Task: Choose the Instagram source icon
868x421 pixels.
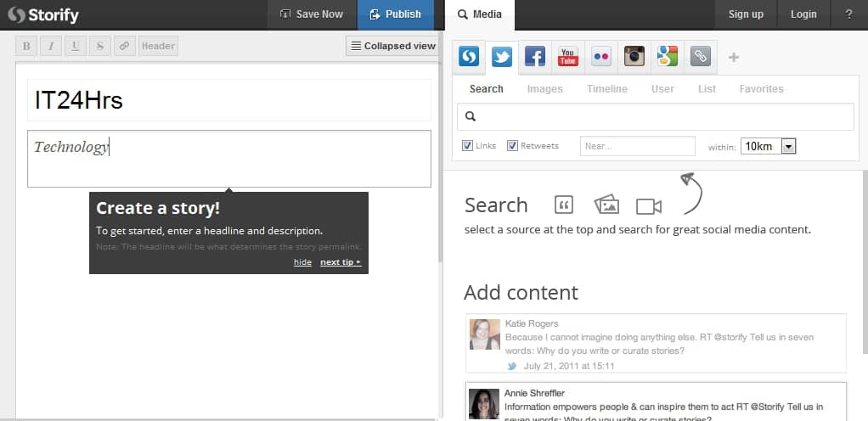Action: [634, 58]
